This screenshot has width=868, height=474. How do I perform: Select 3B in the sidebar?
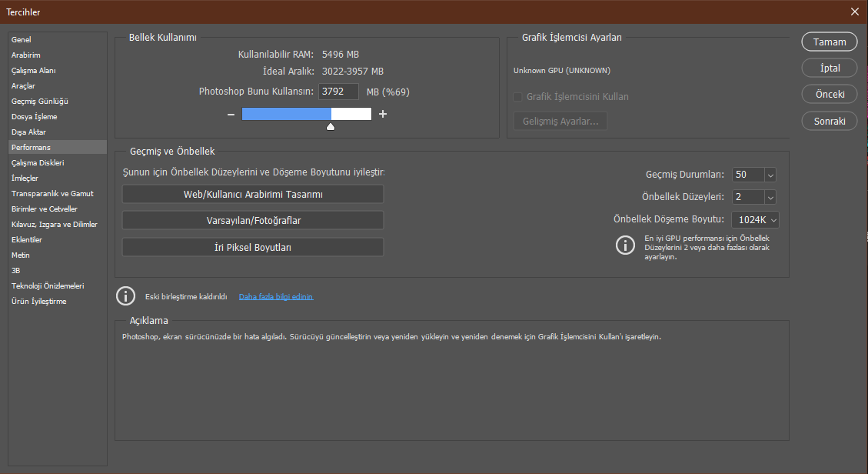coord(58,271)
